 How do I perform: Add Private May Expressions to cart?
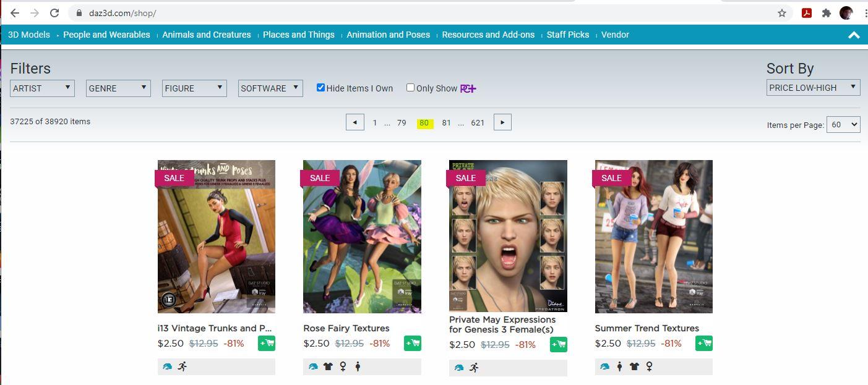(559, 345)
